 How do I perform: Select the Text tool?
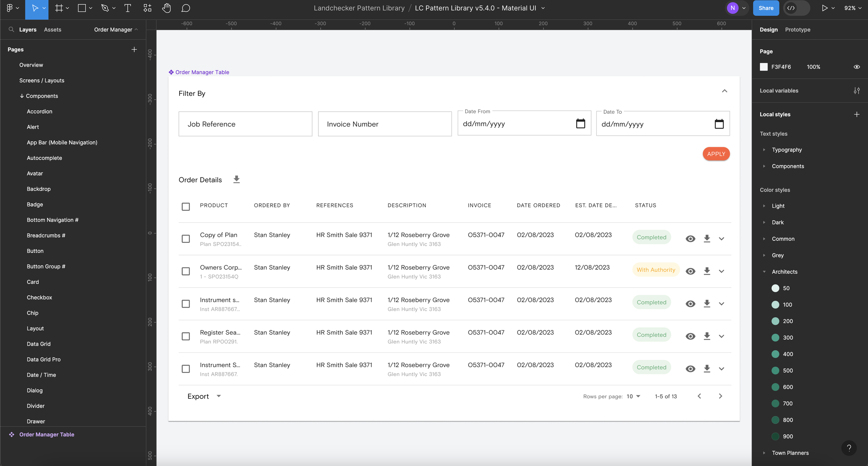pyautogui.click(x=127, y=8)
